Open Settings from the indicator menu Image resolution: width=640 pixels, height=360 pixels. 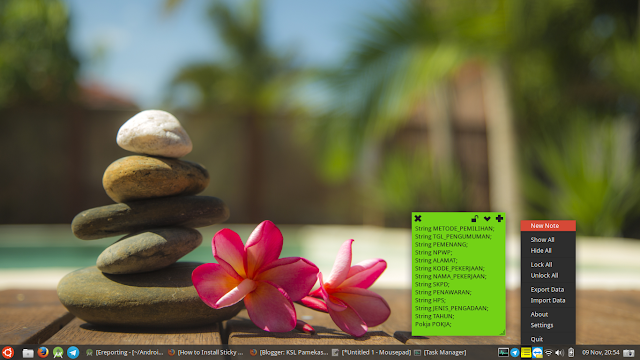click(x=548, y=325)
